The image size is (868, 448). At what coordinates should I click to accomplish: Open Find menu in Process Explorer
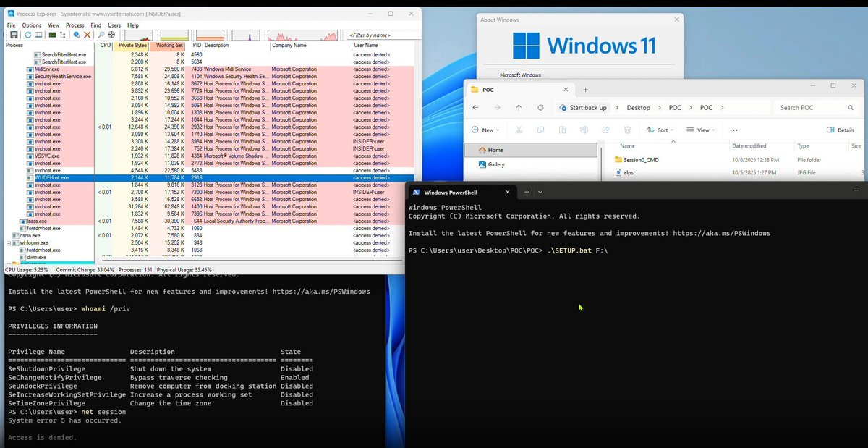(x=96, y=25)
